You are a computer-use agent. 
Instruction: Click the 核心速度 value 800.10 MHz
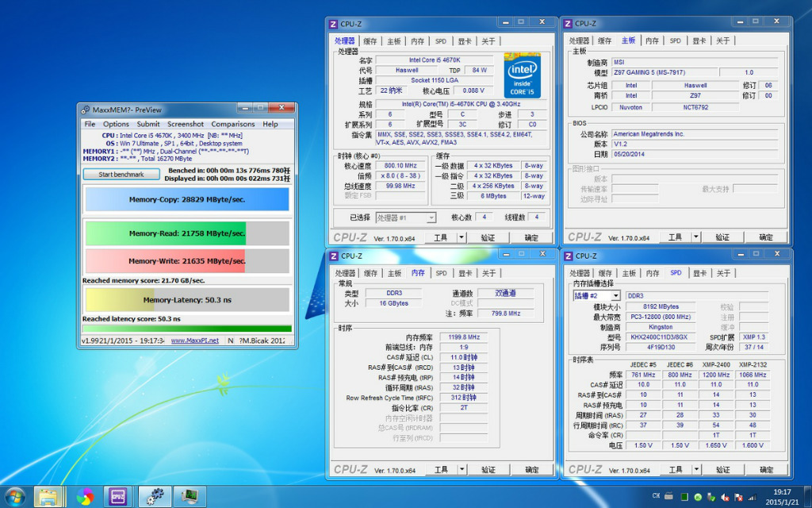400,166
